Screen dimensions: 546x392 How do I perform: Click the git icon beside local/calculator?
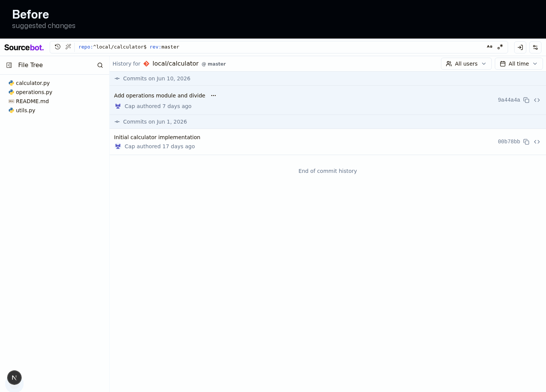click(146, 64)
